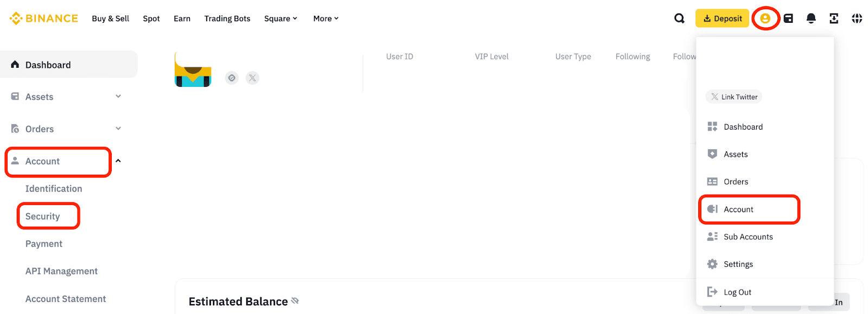868x314 pixels.
Task: Click the Link Twitter button
Action: tap(734, 97)
